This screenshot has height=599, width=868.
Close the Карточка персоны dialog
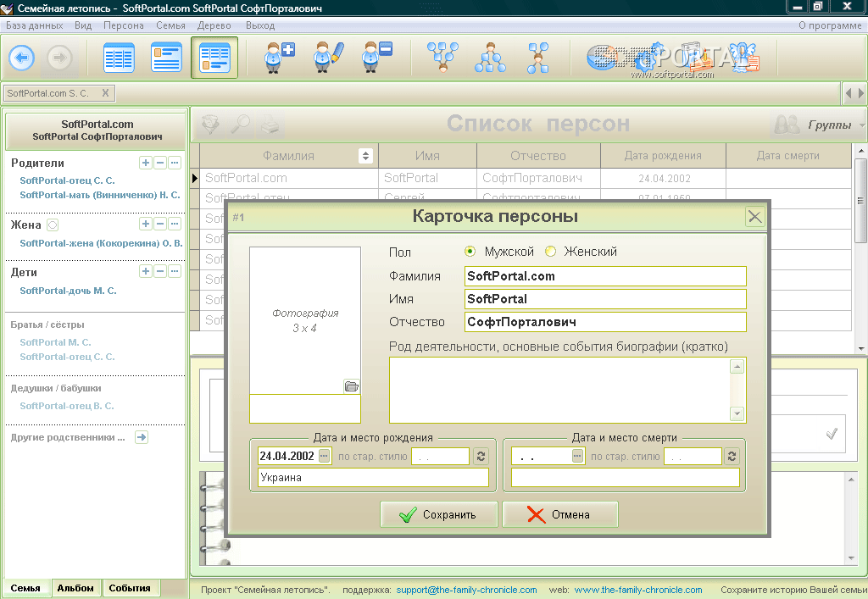point(755,217)
